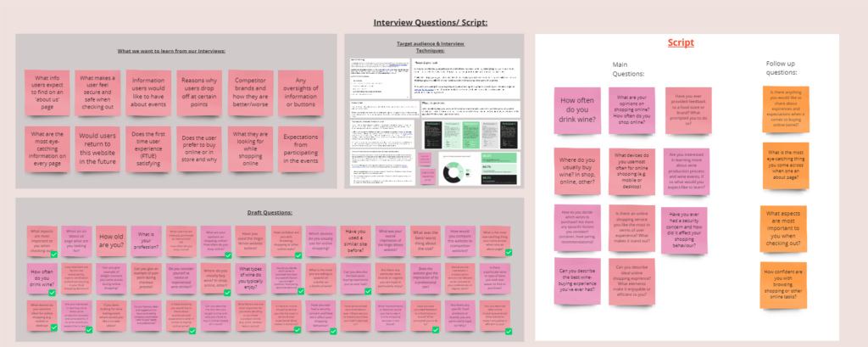Select the 'Interview Questions/ Script:' board title
This screenshot has height=347, width=868.
pyautogui.click(x=431, y=23)
